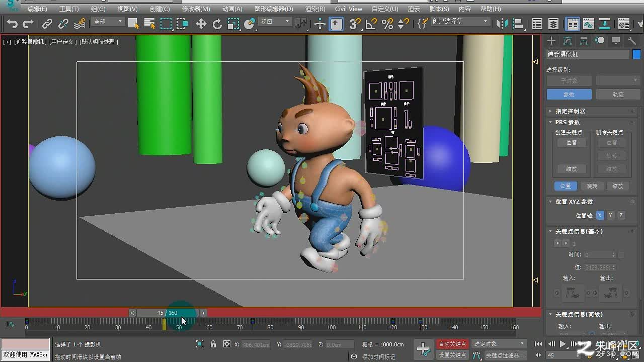644x362 pixels.
Task: Click the 旋转 PRS button
Action: point(592,186)
